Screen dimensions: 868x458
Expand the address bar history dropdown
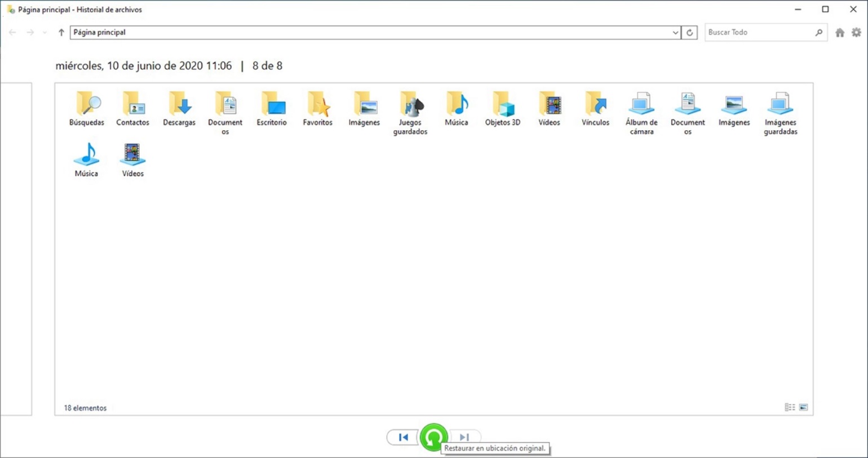(x=675, y=33)
